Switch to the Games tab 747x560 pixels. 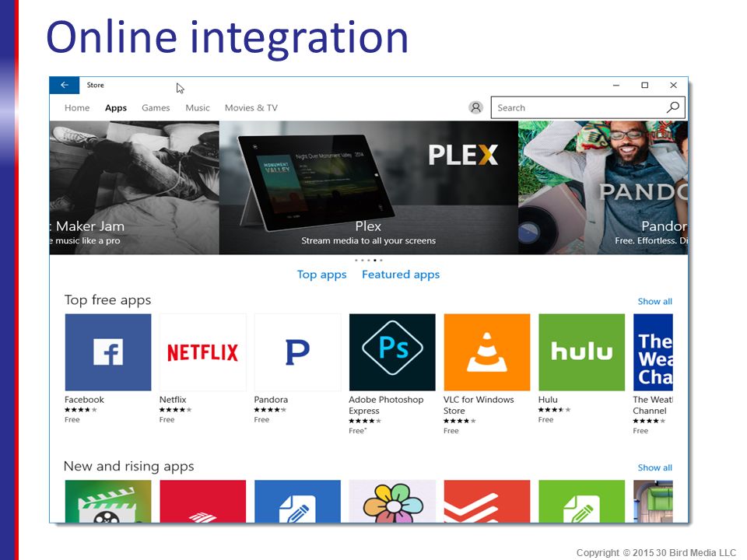click(x=156, y=107)
